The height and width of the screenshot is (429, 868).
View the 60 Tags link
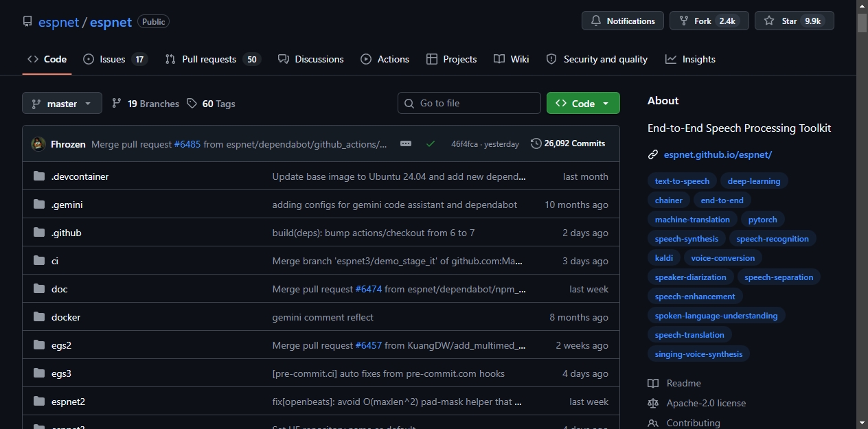pyautogui.click(x=211, y=104)
